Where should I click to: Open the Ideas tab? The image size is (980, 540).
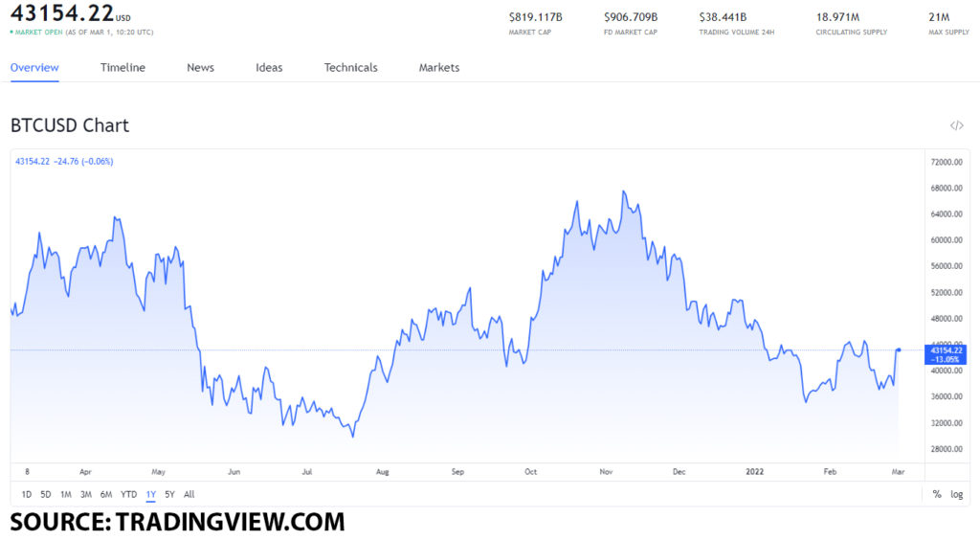click(269, 67)
